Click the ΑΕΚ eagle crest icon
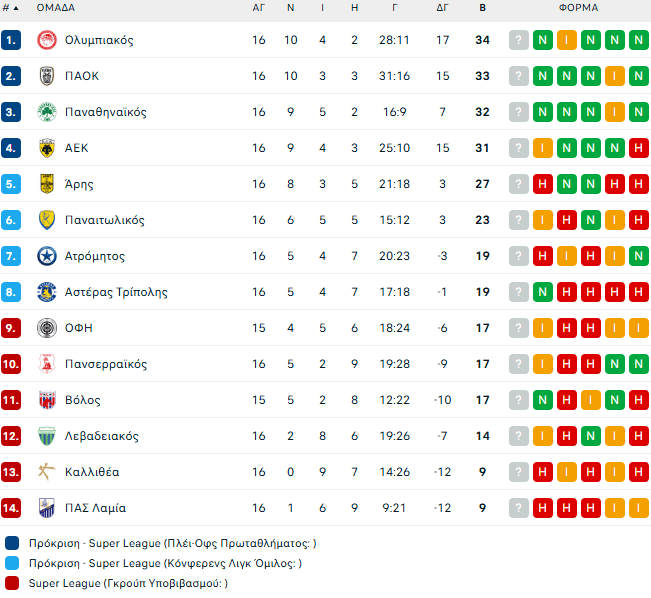This screenshot has height=598, width=651. [46, 148]
